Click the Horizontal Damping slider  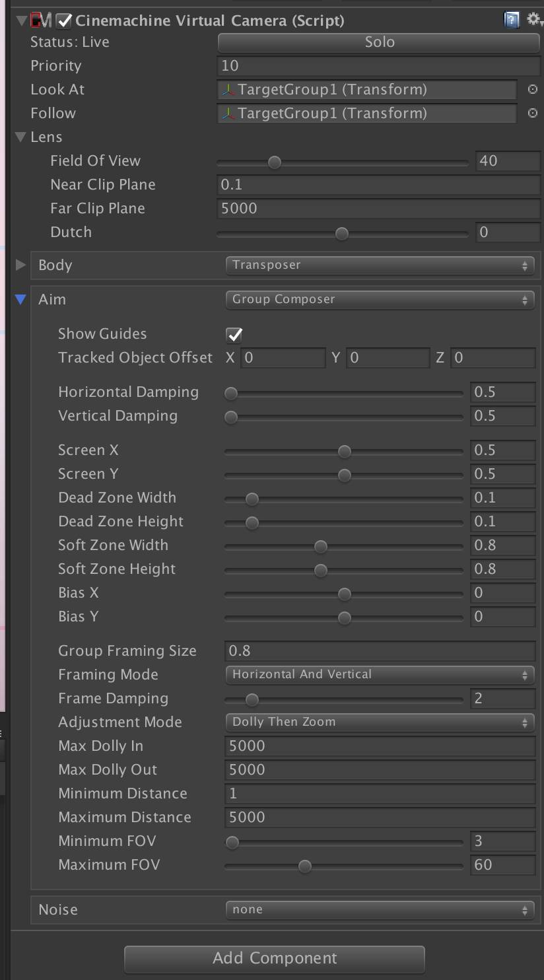(x=344, y=394)
